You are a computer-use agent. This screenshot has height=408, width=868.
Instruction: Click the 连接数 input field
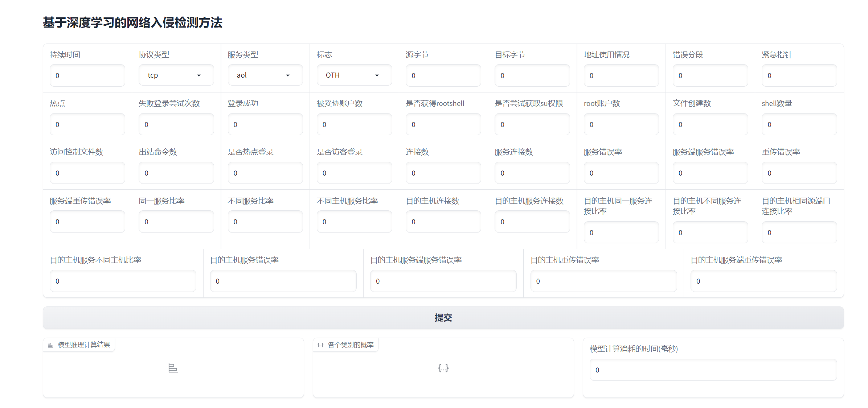pos(443,173)
